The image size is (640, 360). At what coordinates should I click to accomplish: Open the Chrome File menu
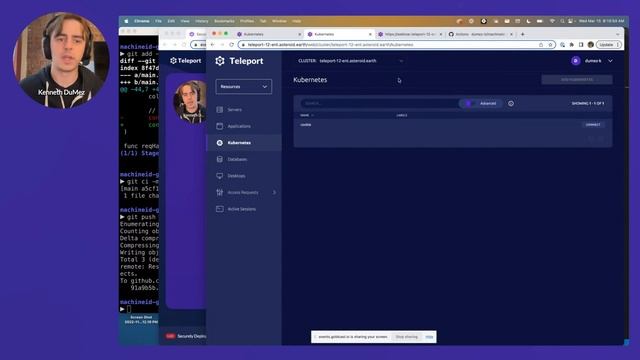pos(158,21)
